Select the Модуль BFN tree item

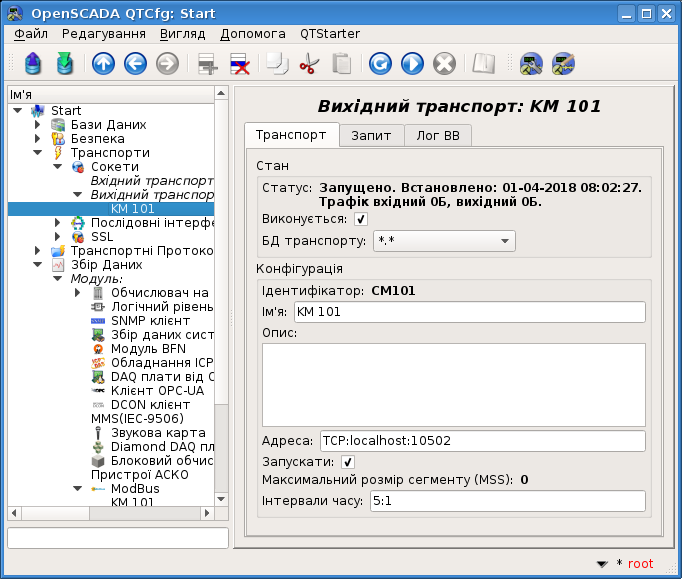coord(148,349)
